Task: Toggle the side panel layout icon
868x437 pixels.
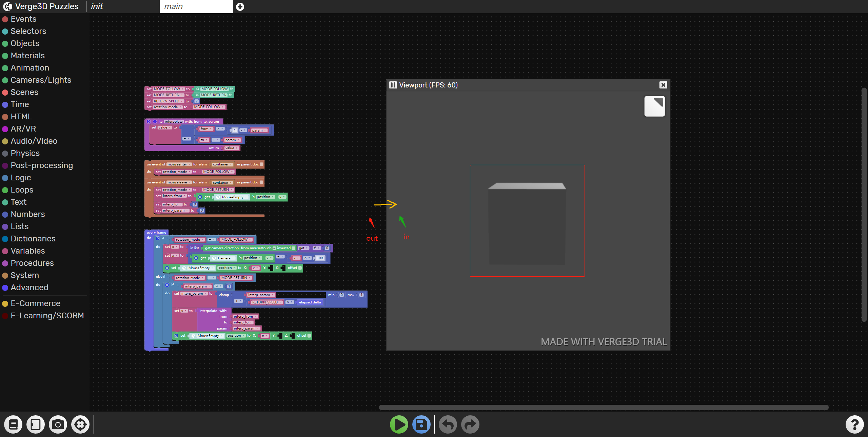Action: [36, 424]
